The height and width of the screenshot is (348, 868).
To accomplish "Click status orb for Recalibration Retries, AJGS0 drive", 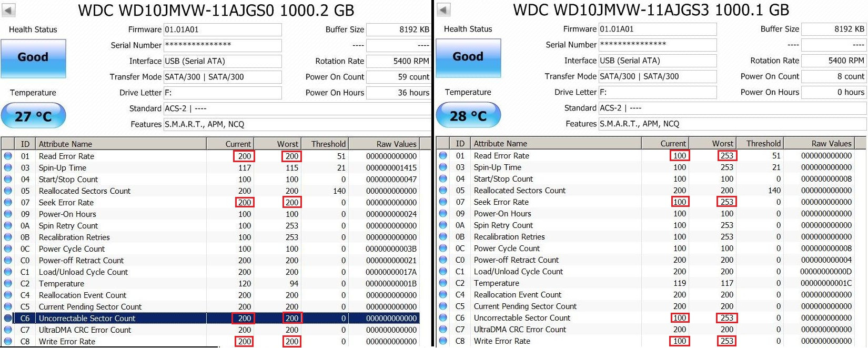I will [8, 237].
